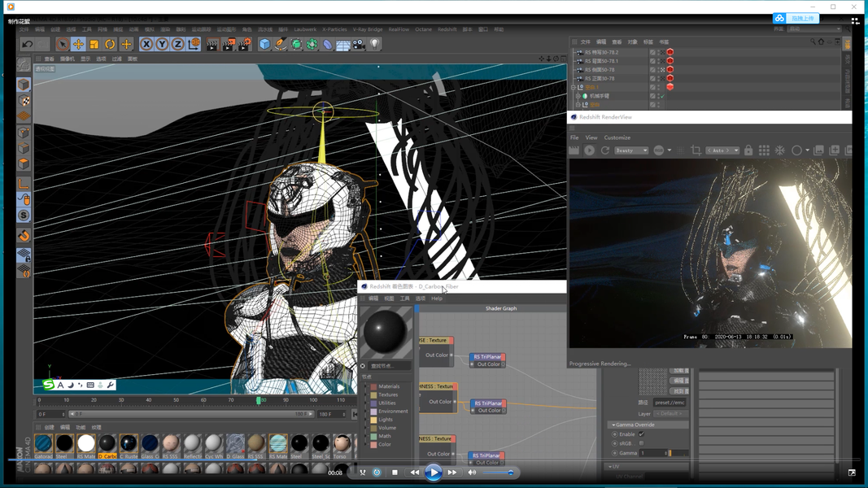This screenshot has height=488, width=868.
Task: Click the Textures node category in Shader Graph
Action: pyautogui.click(x=388, y=395)
